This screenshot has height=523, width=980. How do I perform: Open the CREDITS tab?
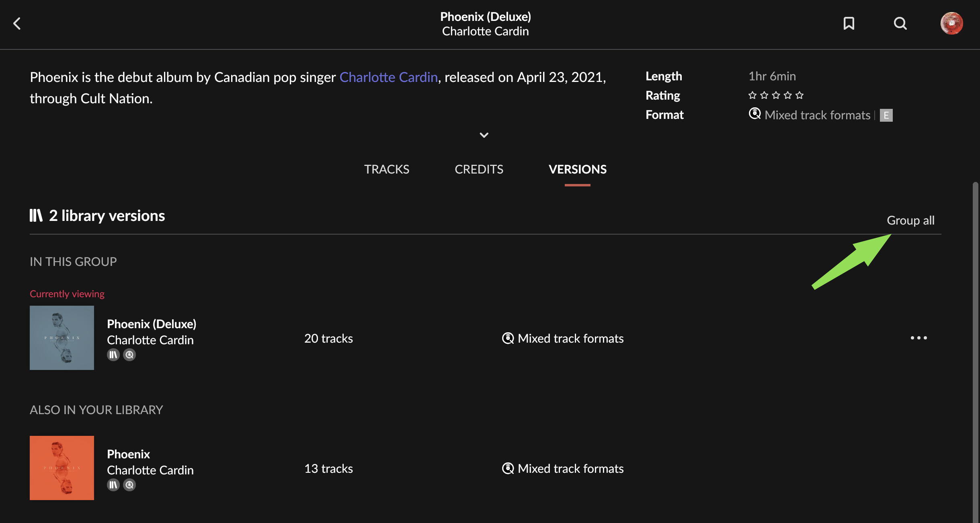479,169
